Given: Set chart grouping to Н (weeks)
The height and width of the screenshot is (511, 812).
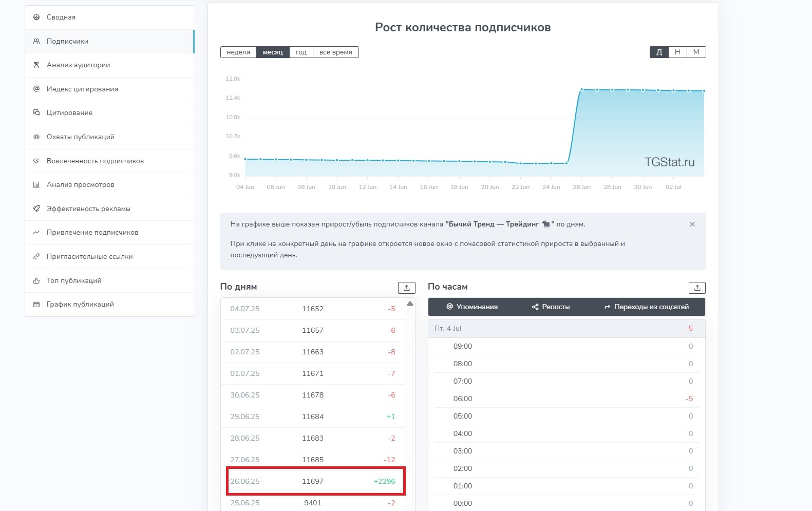Looking at the screenshot, I should click(677, 52).
